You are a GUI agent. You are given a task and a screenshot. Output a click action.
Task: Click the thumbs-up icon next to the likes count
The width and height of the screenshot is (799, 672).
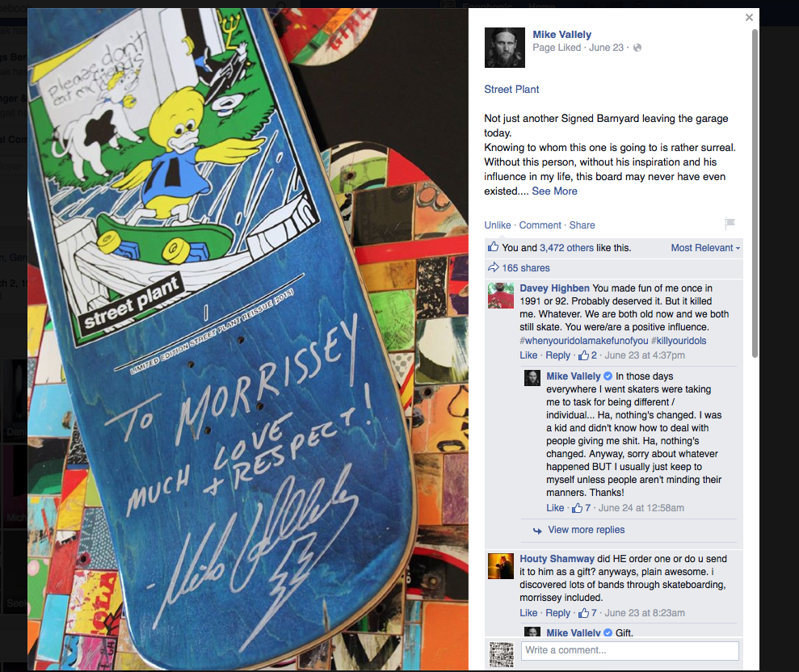493,247
